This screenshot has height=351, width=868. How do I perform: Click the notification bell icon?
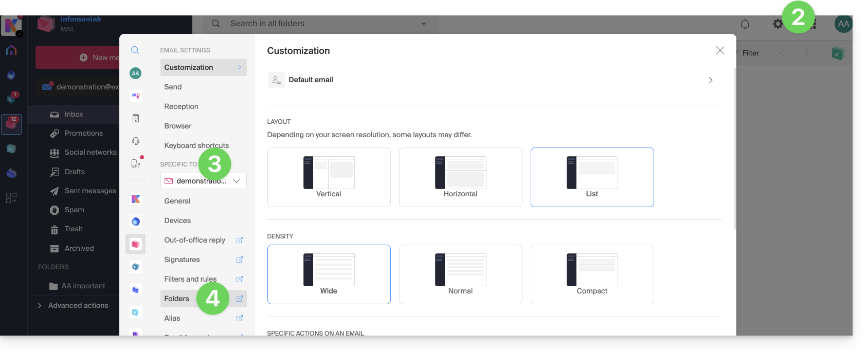[745, 24]
